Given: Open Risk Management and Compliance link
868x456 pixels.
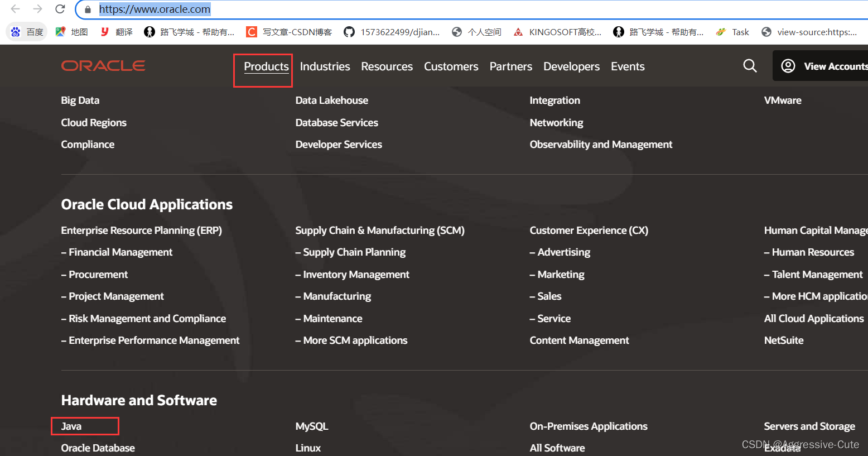Looking at the screenshot, I should tap(143, 319).
